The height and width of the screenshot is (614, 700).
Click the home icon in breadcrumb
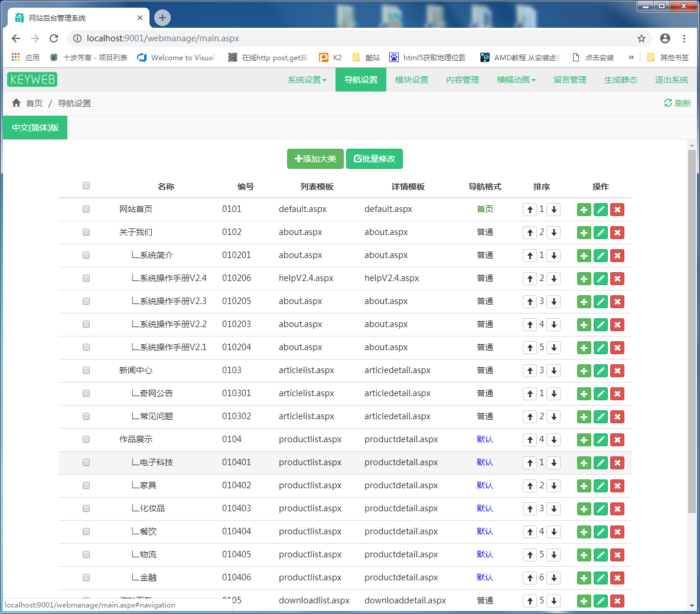17,103
